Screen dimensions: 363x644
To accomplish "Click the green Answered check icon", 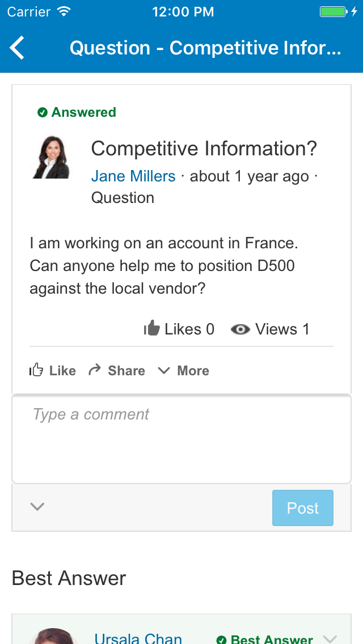I will click(42, 112).
